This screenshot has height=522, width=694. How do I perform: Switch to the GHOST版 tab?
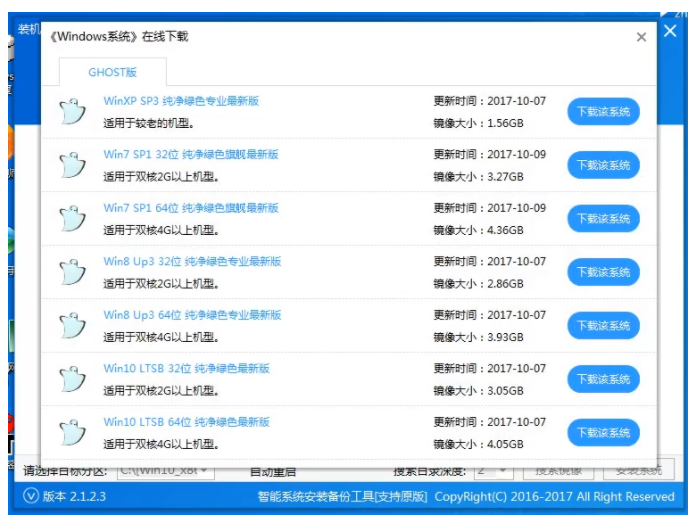(112, 72)
